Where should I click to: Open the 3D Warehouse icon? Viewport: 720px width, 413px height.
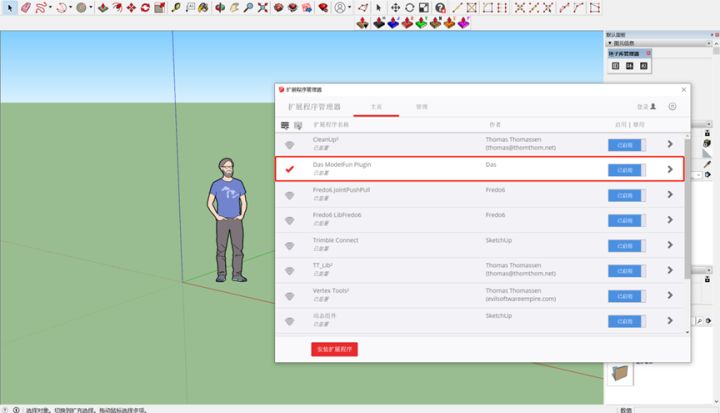[278, 7]
